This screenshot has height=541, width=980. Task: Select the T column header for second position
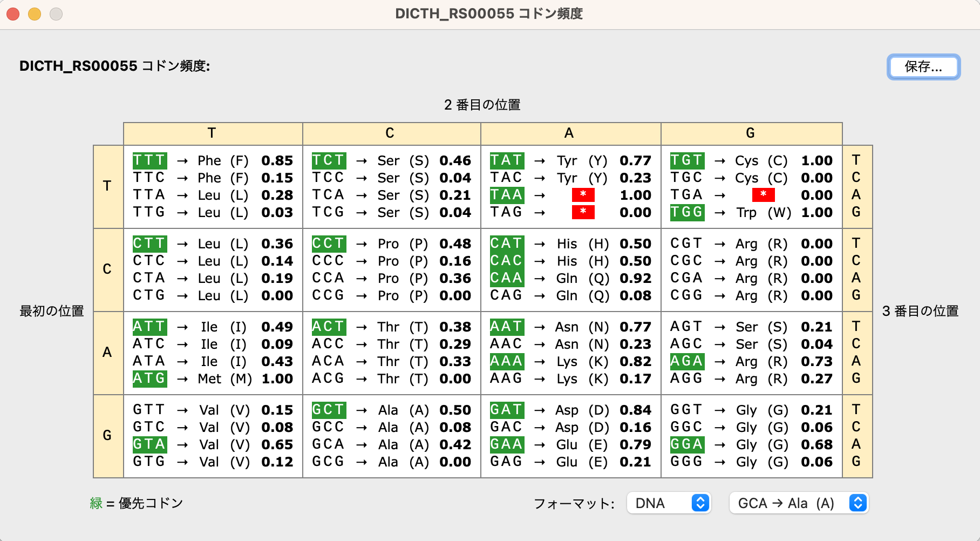click(x=212, y=133)
